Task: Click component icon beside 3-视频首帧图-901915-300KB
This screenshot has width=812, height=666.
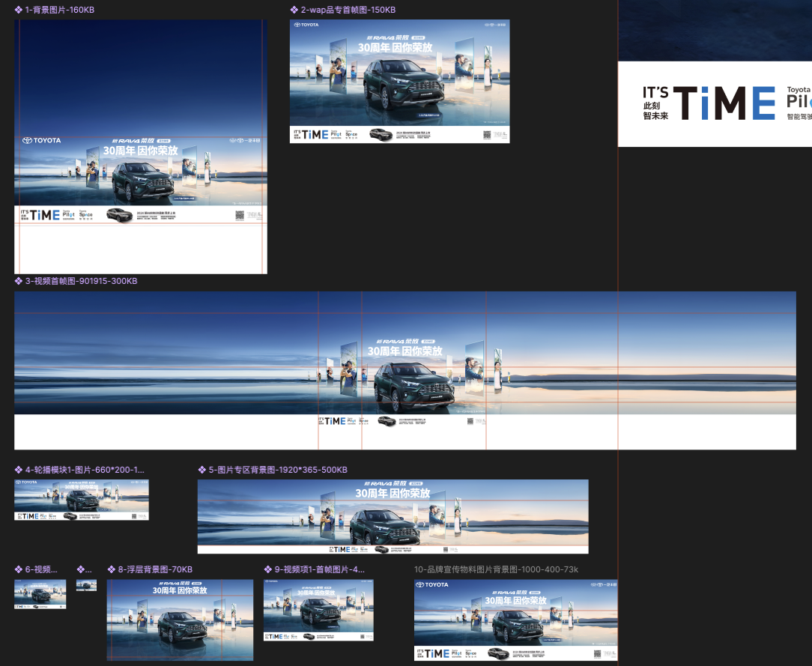Action: 19,281
